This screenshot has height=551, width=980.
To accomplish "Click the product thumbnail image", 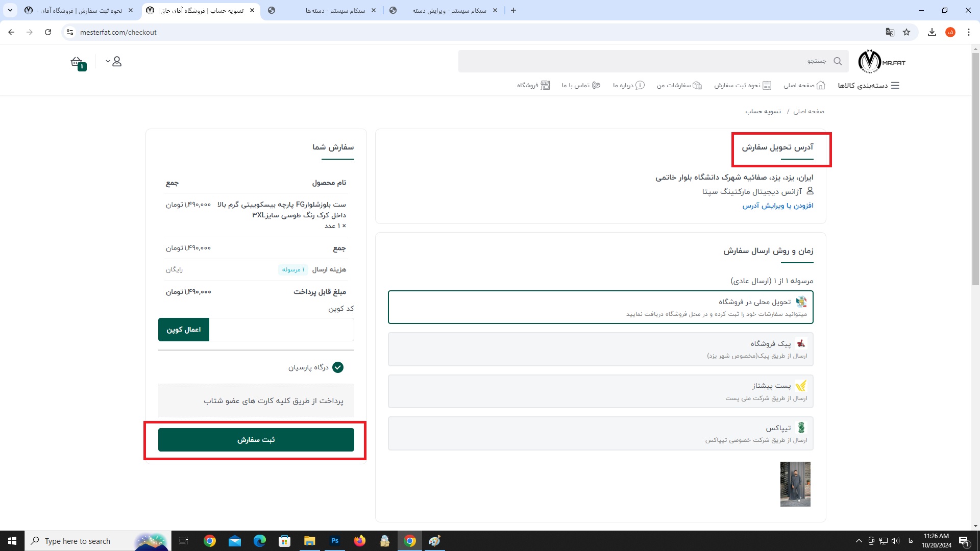I will [795, 484].
